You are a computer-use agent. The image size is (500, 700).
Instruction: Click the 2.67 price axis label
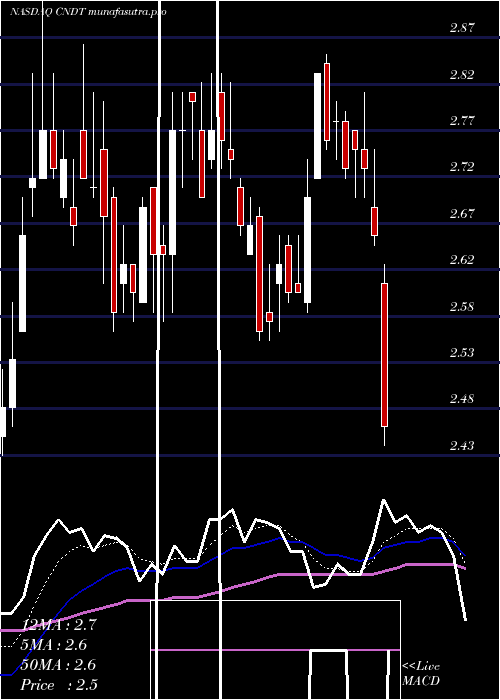coord(462,213)
